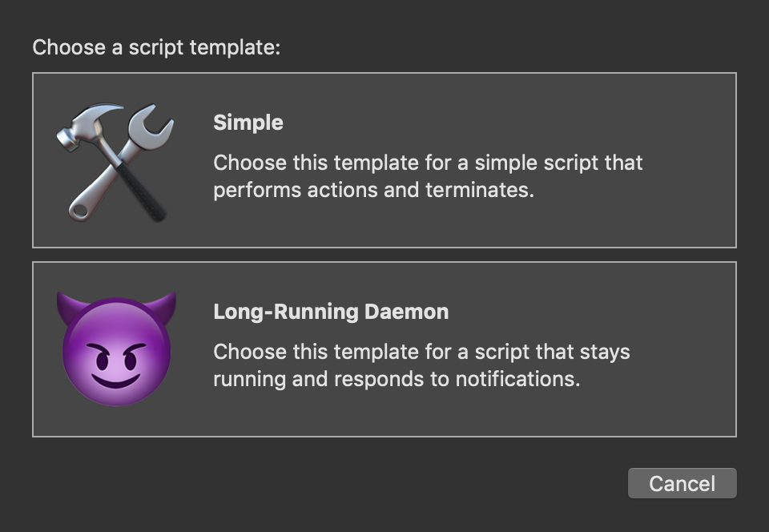Select the purple devil emoji icon
The image size is (769, 532).
[x=116, y=349]
